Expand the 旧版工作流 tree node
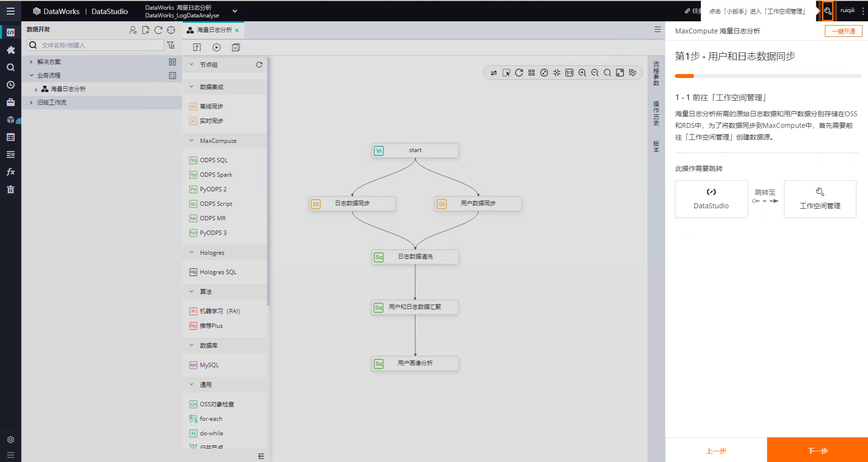The height and width of the screenshot is (462, 868). tap(31, 102)
